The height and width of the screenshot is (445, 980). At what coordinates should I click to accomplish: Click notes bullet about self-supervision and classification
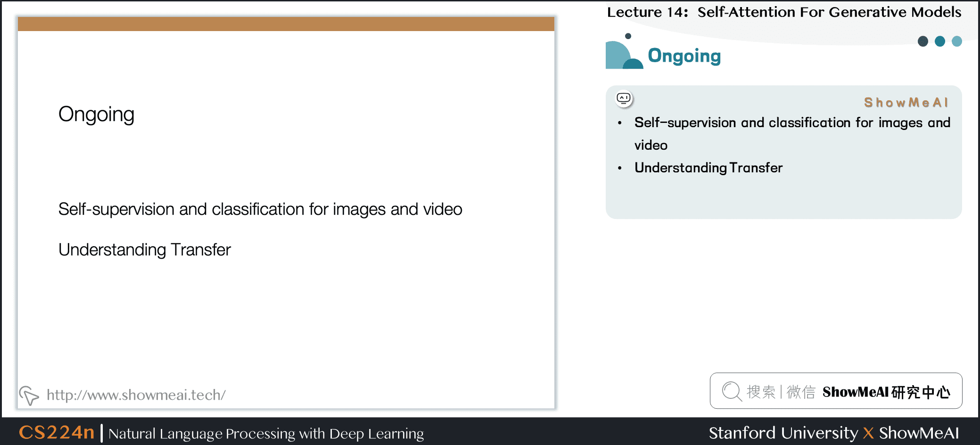792,134
